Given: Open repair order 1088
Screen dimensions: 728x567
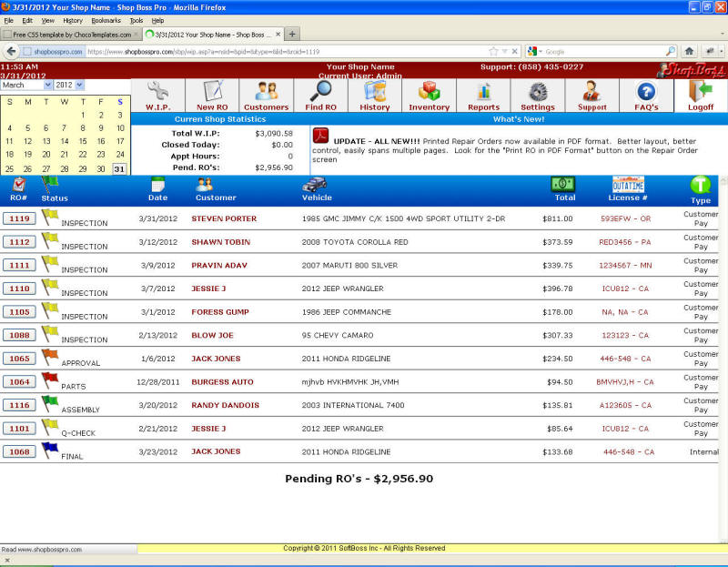Looking at the screenshot, I should point(19,335).
